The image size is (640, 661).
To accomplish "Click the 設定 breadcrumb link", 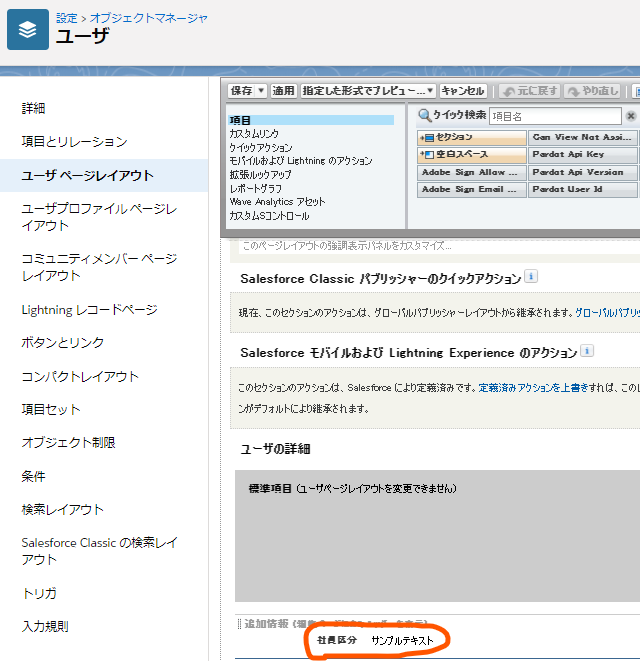I will pos(66,18).
